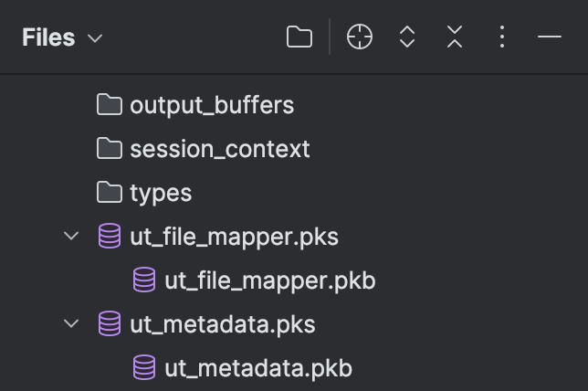Viewport: 588px width, 391px height.
Task: Click the ut_file_mapper.pkb database icon
Action: pyautogui.click(x=144, y=280)
